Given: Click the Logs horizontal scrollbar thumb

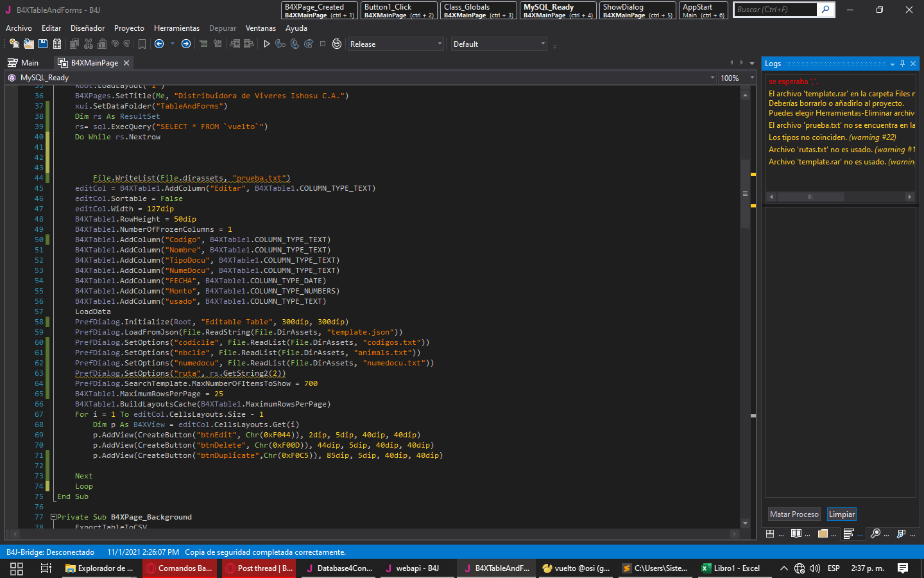Looking at the screenshot, I should coord(810,197).
